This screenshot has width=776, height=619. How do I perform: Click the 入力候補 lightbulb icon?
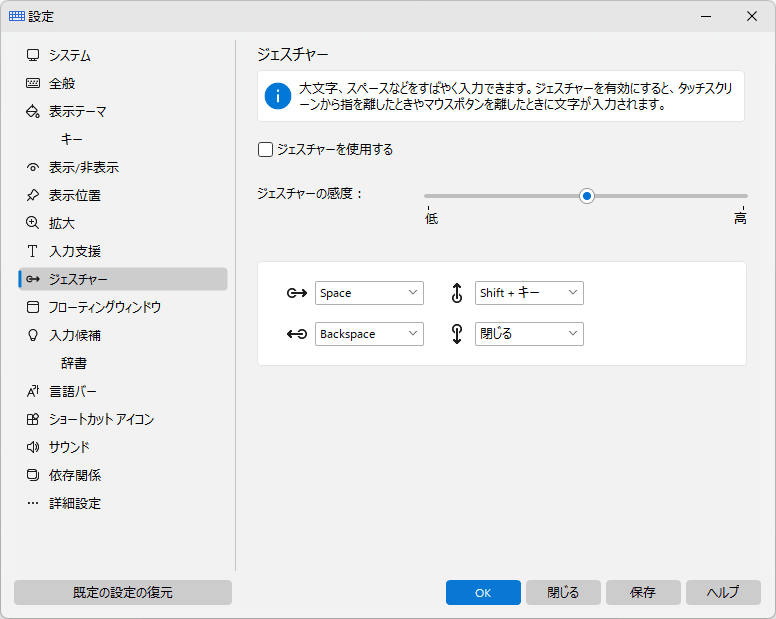tap(33, 335)
